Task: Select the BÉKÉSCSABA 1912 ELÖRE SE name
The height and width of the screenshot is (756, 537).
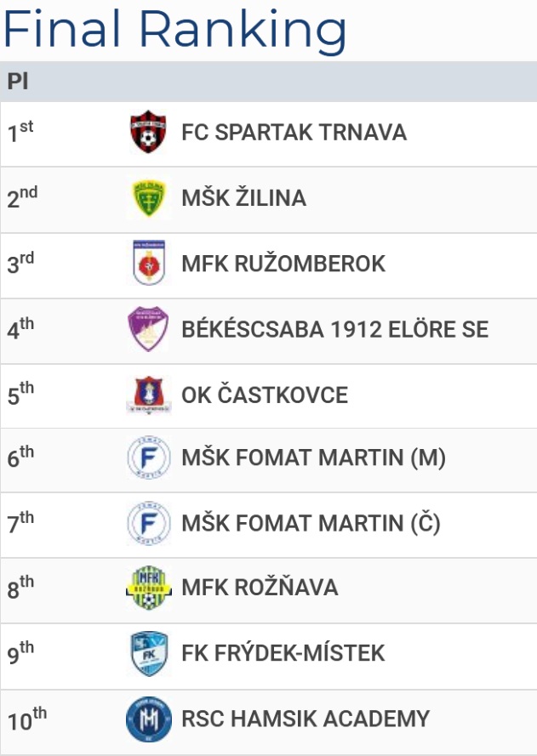Action: click(x=334, y=329)
